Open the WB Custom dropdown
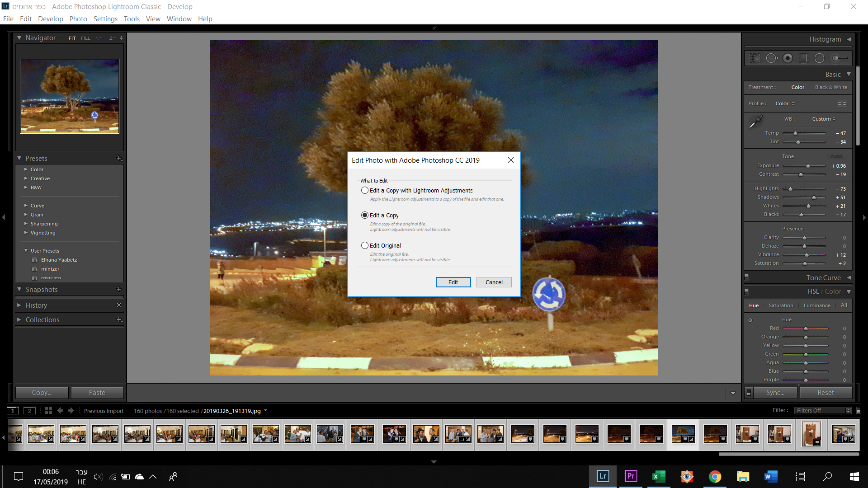This screenshot has height=488, width=868. pyautogui.click(x=823, y=119)
